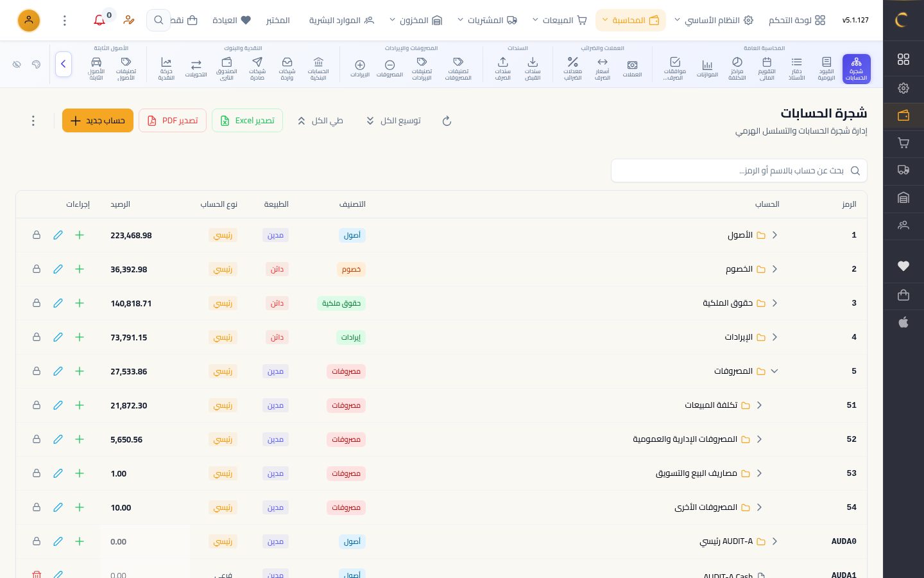The image size is (924, 578).
Task: Open the الموارد البشرية menu item
Action: click(x=341, y=21)
